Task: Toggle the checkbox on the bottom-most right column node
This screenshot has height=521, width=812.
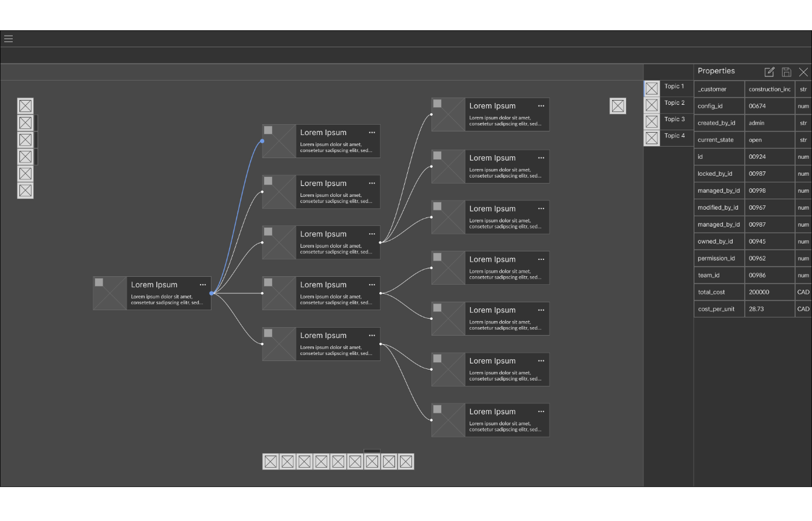Action: point(437,410)
